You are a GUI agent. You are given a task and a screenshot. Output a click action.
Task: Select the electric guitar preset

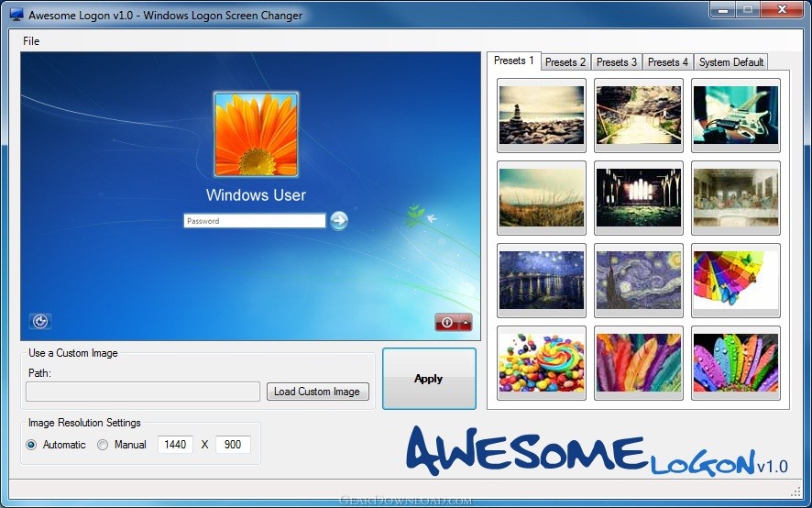(x=736, y=116)
